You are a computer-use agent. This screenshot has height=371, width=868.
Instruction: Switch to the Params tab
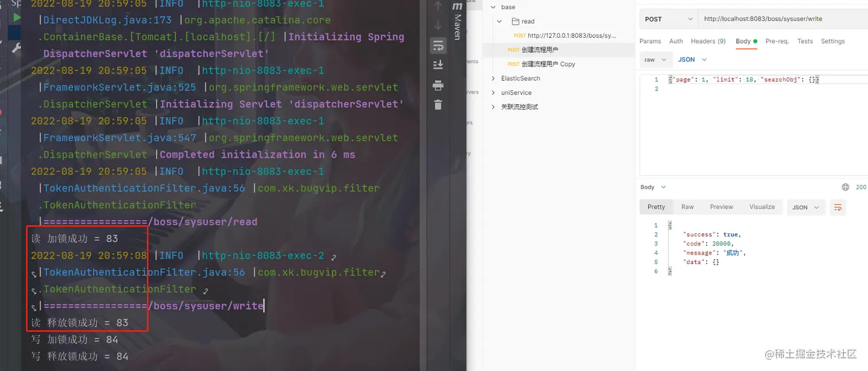pyautogui.click(x=650, y=41)
